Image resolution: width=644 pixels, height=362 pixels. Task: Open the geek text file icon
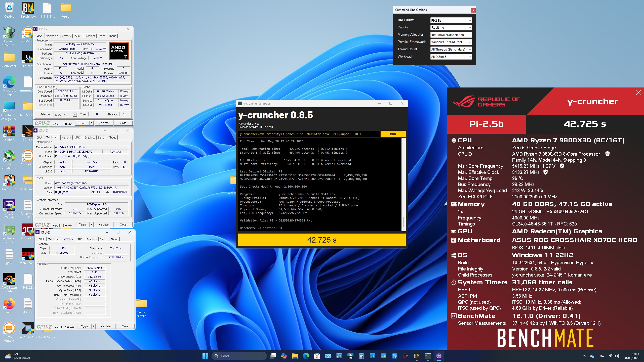[x=9, y=256]
